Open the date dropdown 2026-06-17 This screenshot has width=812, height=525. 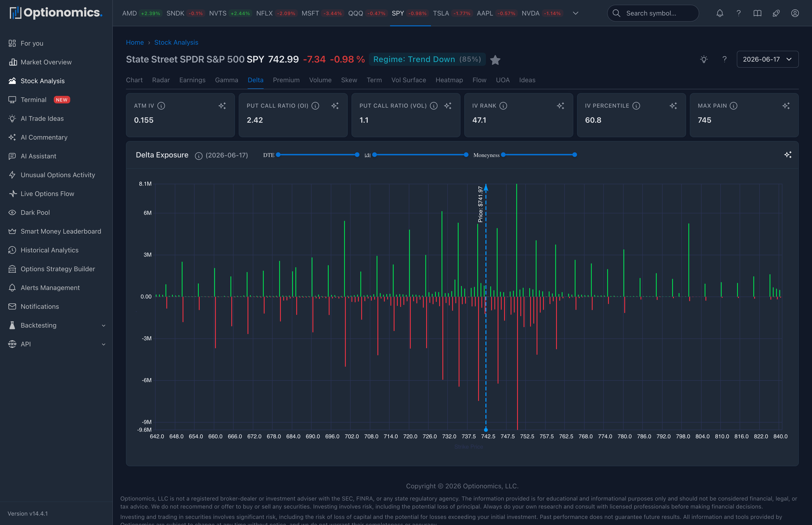pos(767,59)
